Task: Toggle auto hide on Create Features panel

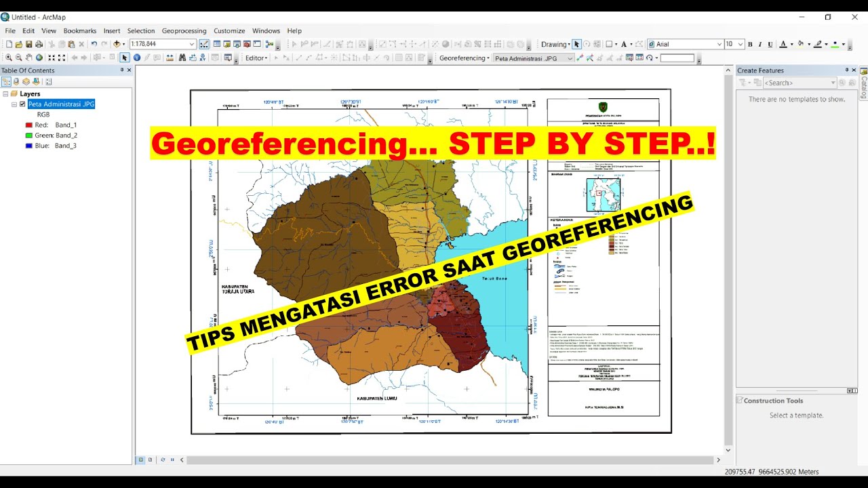Action: (x=846, y=70)
